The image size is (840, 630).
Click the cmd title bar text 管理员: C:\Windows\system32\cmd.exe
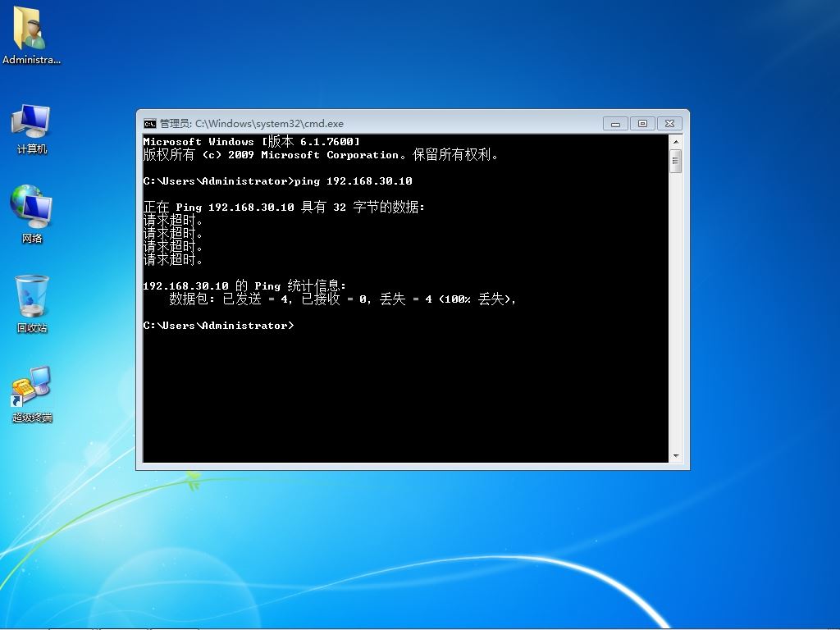252,124
